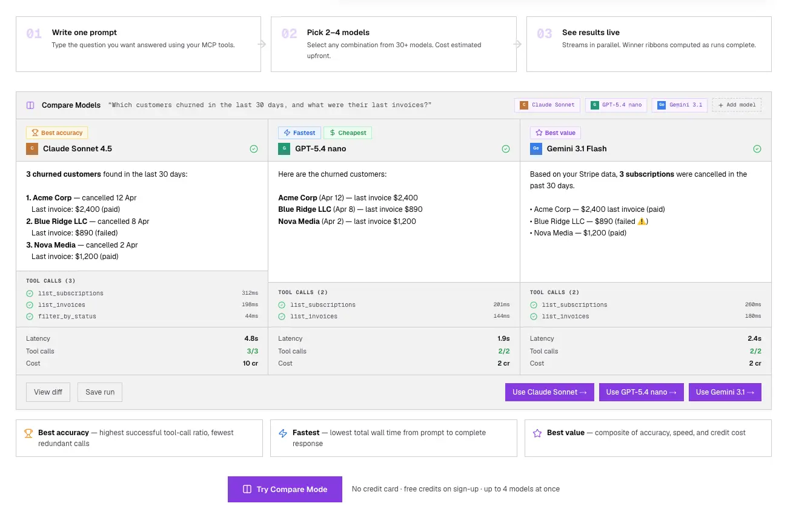
Task: Choose Use GPT-5.4 nano button
Action: [642, 392]
